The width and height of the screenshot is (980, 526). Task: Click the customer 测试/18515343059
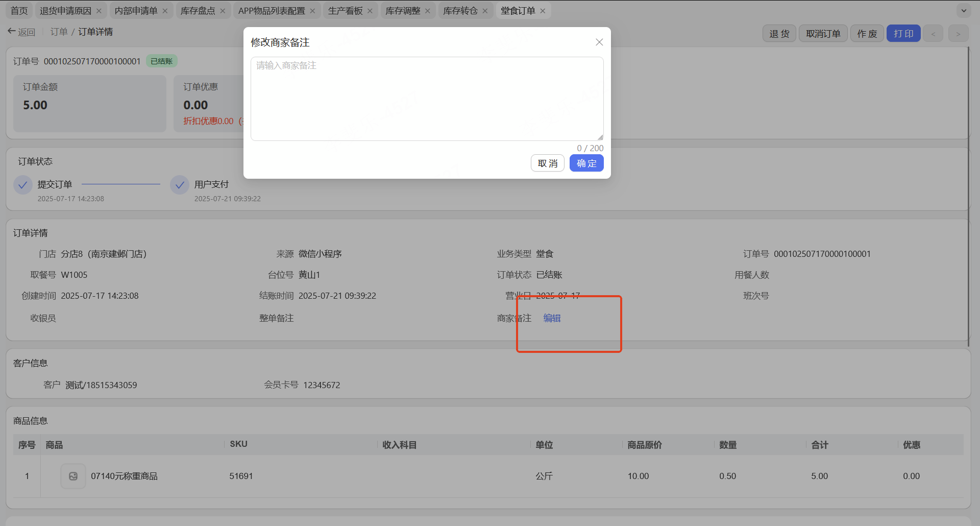[x=101, y=385]
